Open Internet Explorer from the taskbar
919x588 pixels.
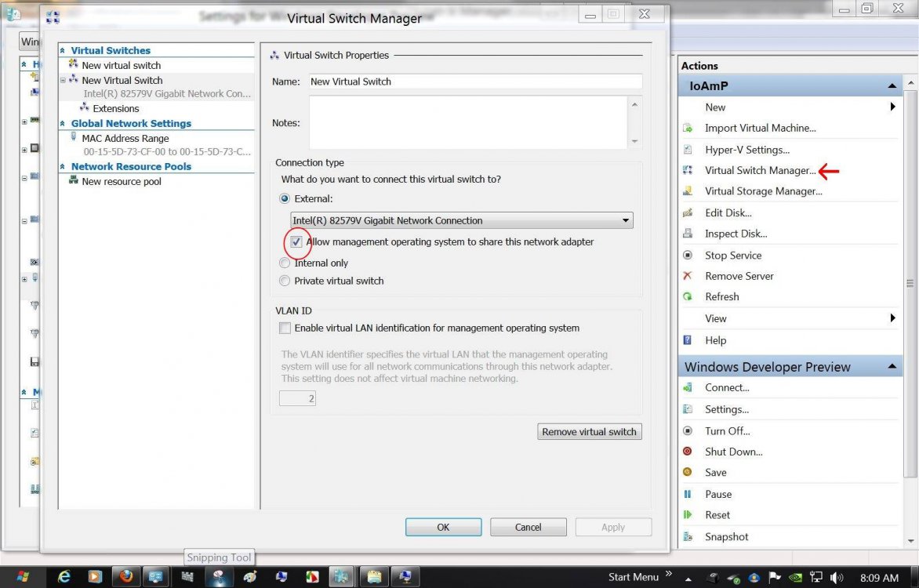(64, 576)
